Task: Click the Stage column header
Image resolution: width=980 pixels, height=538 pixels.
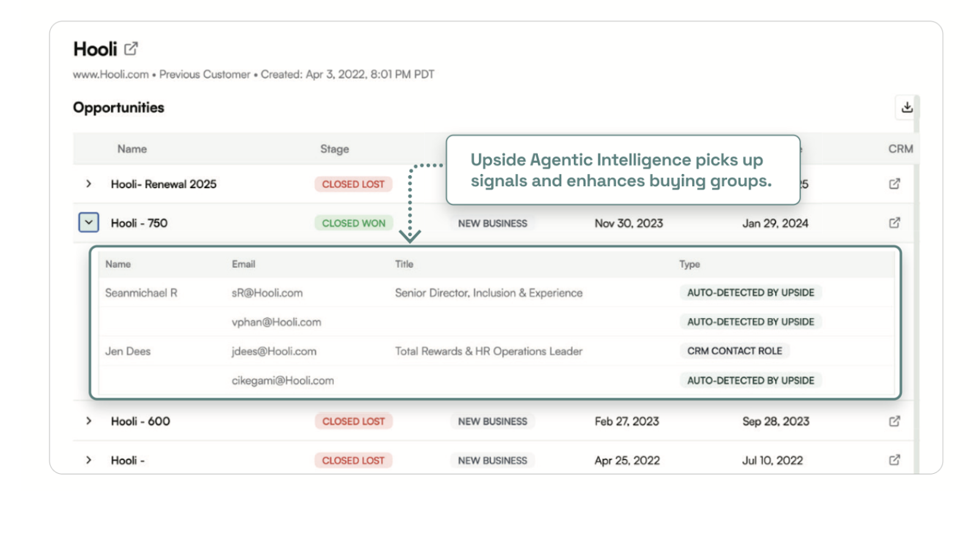Action: point(334,149)
